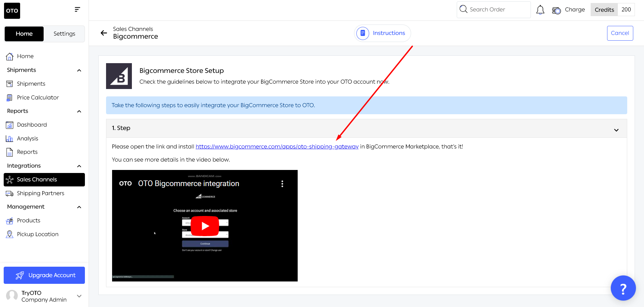Click the Price Calculator icon

[x=10, y=97]
